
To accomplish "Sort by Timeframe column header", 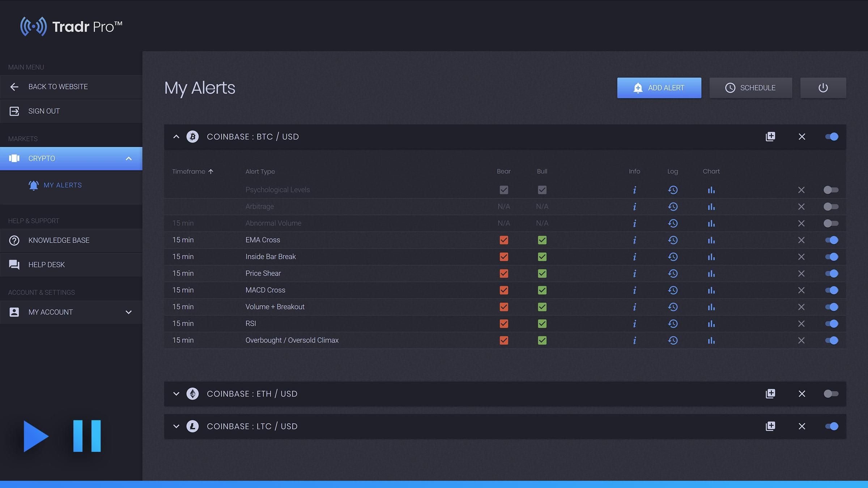I will click(x=193, y=171).
